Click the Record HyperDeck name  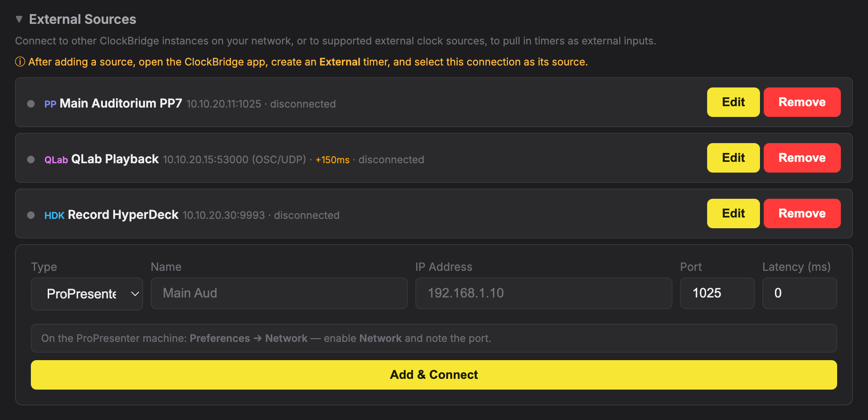(x=123, y=215)
